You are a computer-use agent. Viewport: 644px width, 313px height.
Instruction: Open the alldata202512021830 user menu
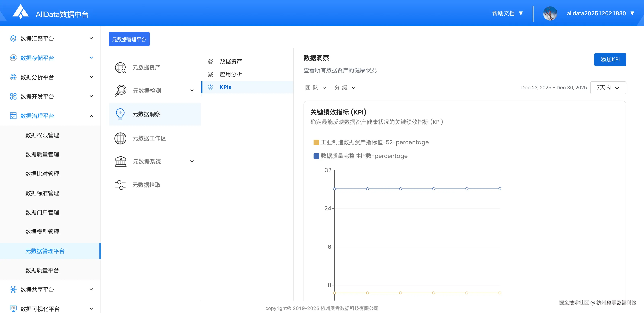[601, 13]
